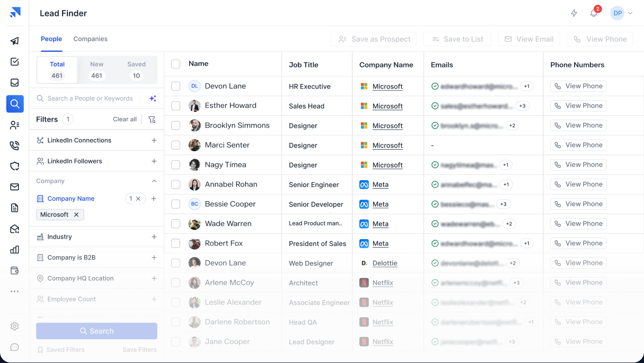The height and width of the screenshot is (363, 644).
Task: Check the box for Bessie Cooper
Action: (176, 204)
